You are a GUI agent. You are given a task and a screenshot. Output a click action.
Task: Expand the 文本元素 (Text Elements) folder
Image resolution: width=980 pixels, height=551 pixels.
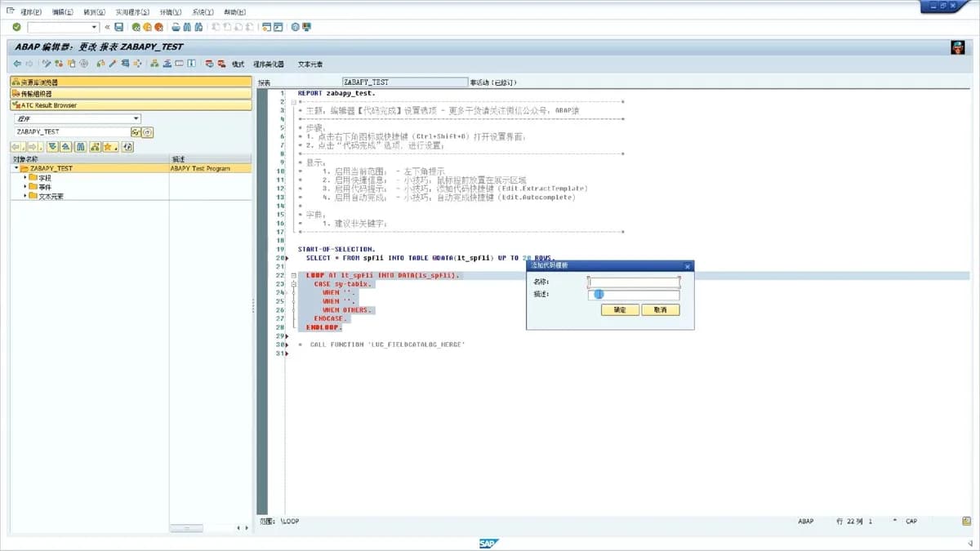tap(24, 196)
